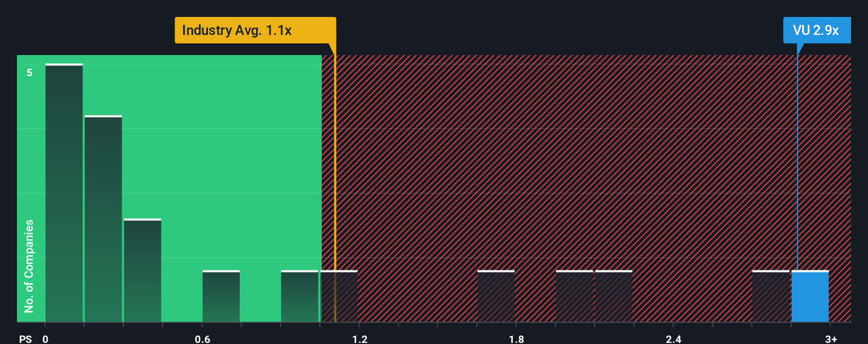The width and height of the screenshot is (868, 344).
Task: Click the axis label 2.4
Action: (x=674, y=339)
